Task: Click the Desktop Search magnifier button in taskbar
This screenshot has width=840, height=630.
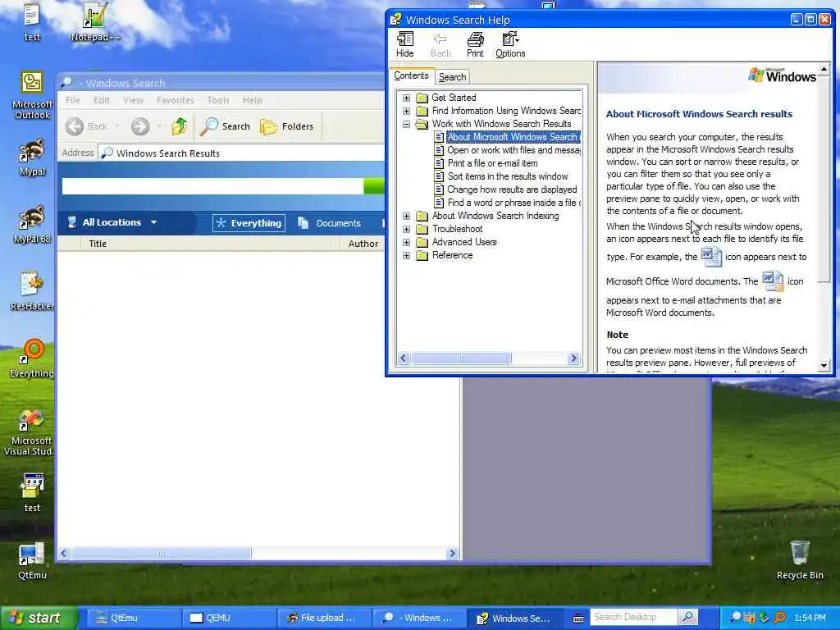Action: pyautogui.click(x=688, y=618)
